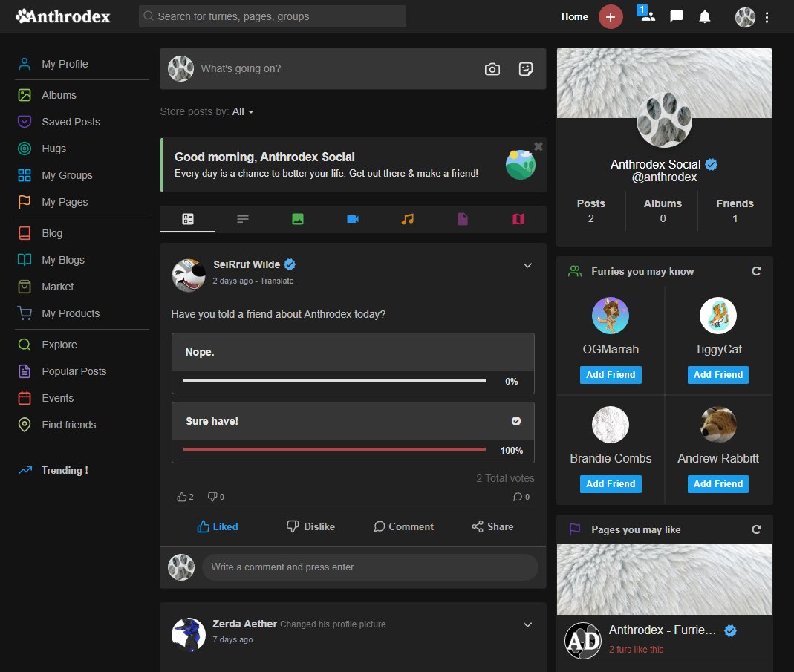
Task: Click the Nope. 0% progress bar
Action: click(x=334, y=380)
